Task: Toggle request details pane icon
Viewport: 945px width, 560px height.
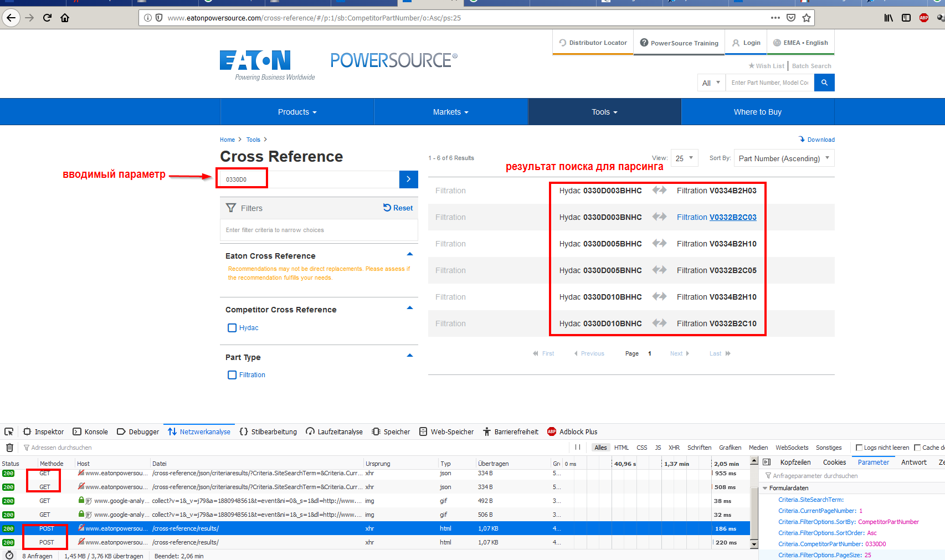Action: (x=767, y=462)
